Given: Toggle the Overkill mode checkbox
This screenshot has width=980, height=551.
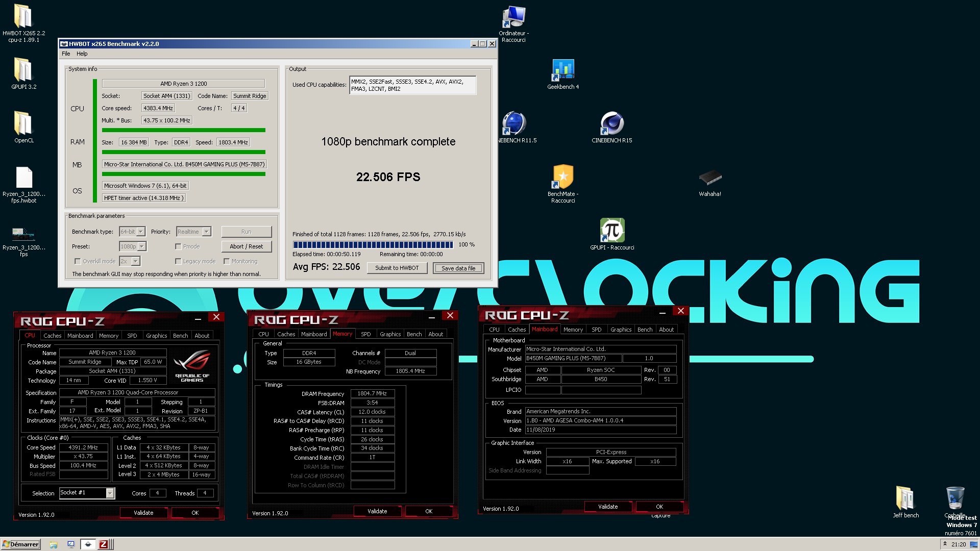Looking at the screenshot, I should point(78,261).
